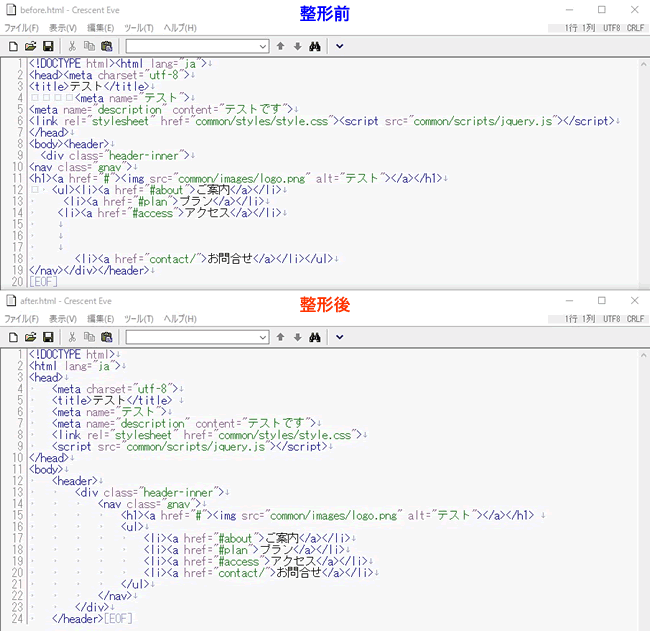The height and width of the screenshot is (631, 650).
Task: Open 編集(E) menu in before.html window
Action: pyautogui.click(x=100, y=28)
